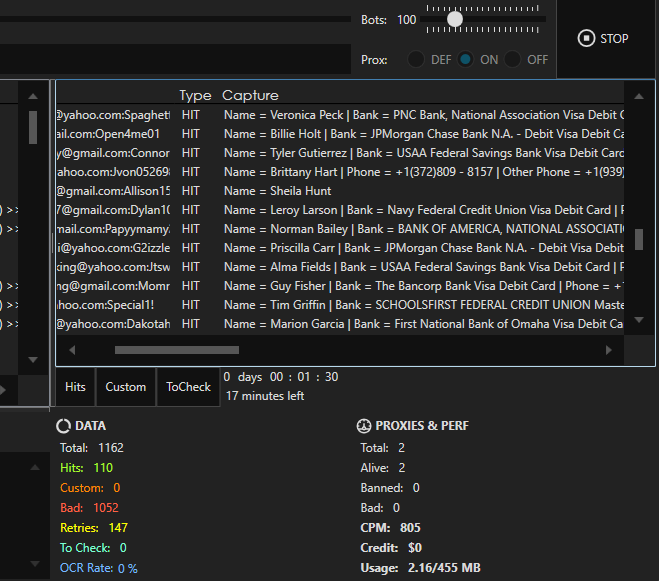Click the OCR Rate 0 % value
This screenshot has height=581, width=659.
tap(128, 568)
